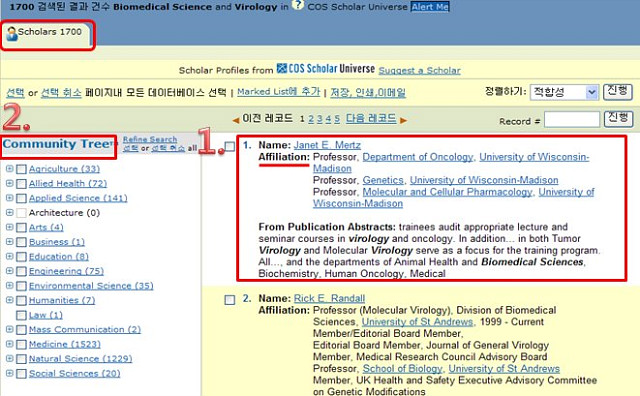
Task: Open Natural Science (1229) category link
Action: (x=80, y=358)
